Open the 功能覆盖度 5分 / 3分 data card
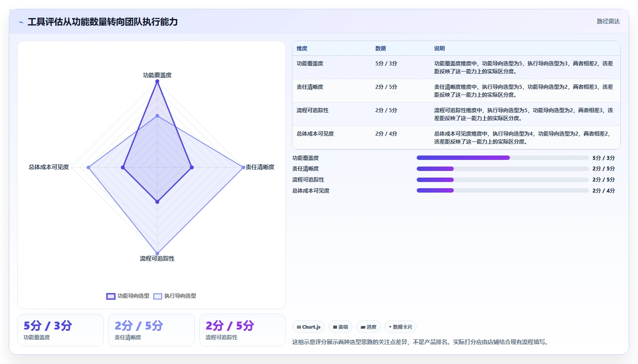638x364 pixels. point(61,330)
